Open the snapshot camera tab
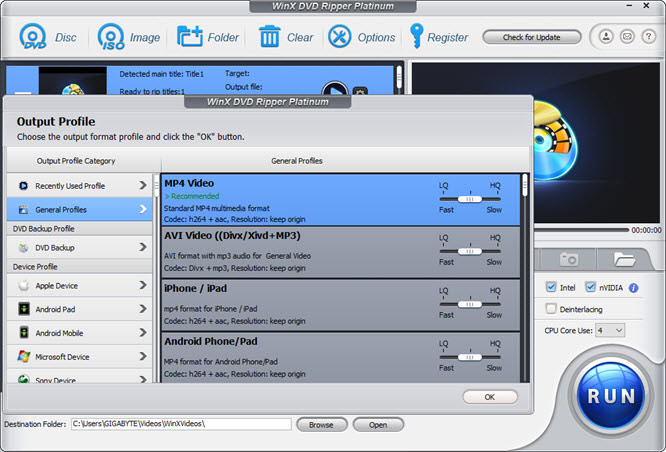 (568, 259)
